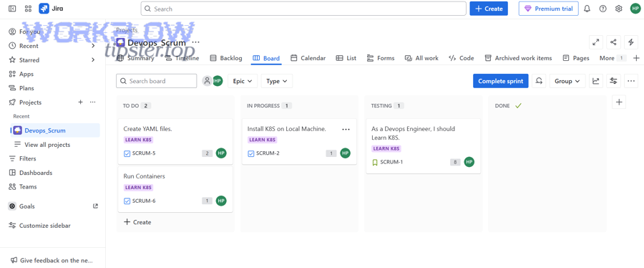This screenshot has height=268, width=644.
Task: Open the Pages tab
Action: [x=576, y=58]
